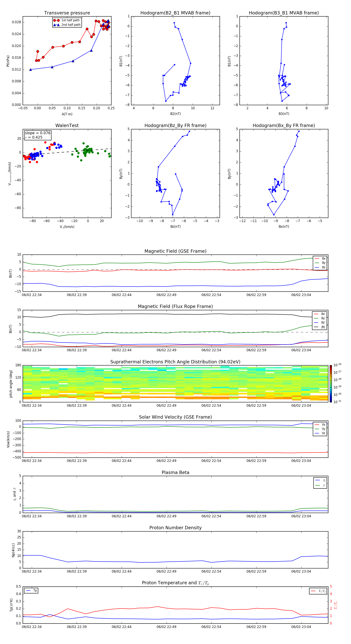Click "06/02 22:49" tick under Plasma Beta plot
Screen dimensions: 351x644
166,516
